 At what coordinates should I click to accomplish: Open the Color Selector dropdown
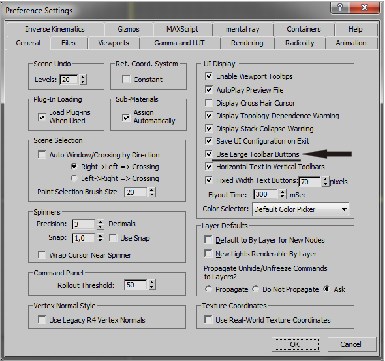coord(301,209)
